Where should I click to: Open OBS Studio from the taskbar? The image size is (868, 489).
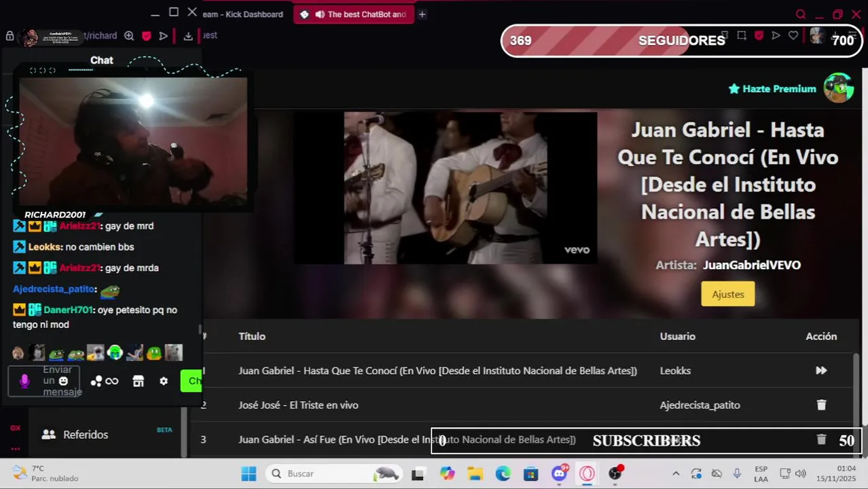[x=615, y=473]
